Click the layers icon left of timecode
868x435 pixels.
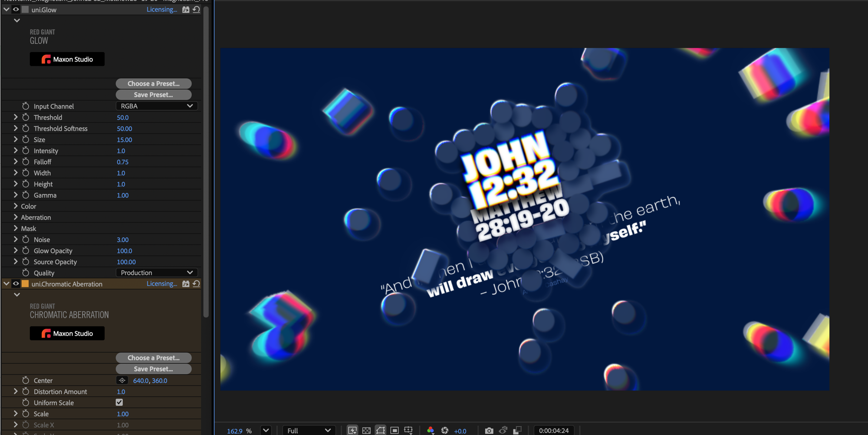[517, 430]
